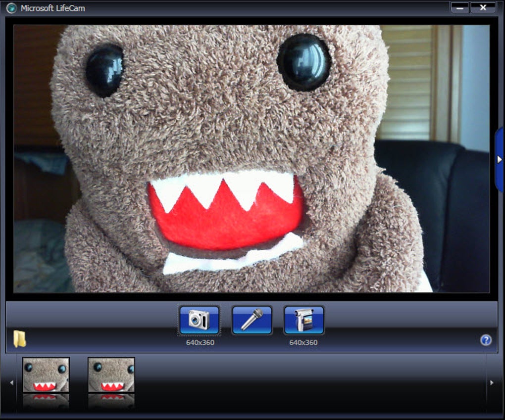Start audio recording with the microphone button
Screen dimensions: 505x420
click(252, 320)
